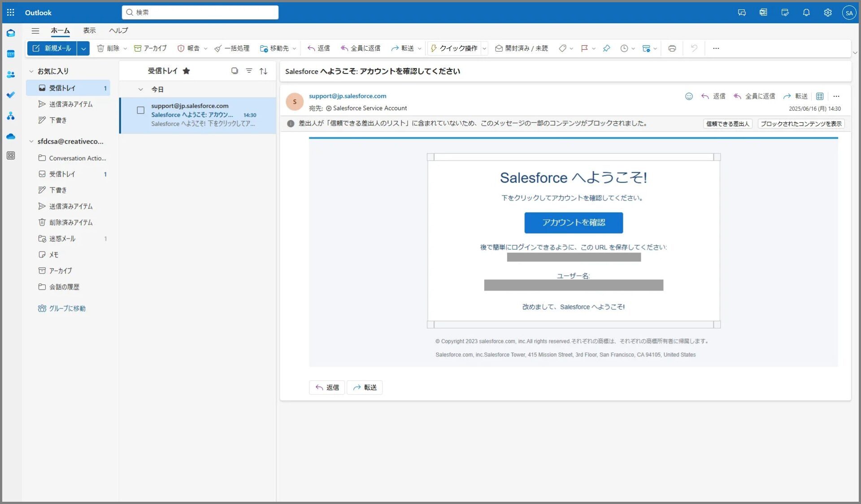
Task: Click the 検索 search box
Action: pyautogui.click(x=200, y=13)
